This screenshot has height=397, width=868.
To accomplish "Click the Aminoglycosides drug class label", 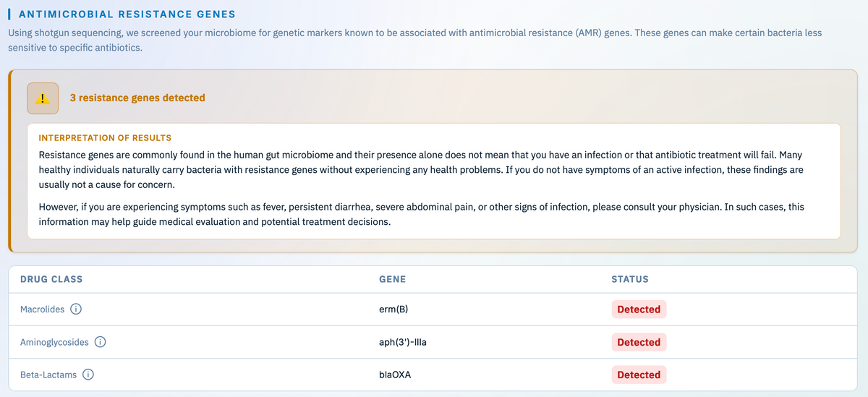I will click(x=54, y=342).
